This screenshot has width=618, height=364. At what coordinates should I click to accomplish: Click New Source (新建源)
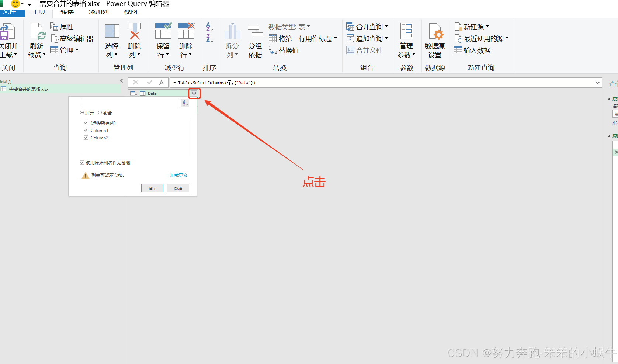pos(471,27)
